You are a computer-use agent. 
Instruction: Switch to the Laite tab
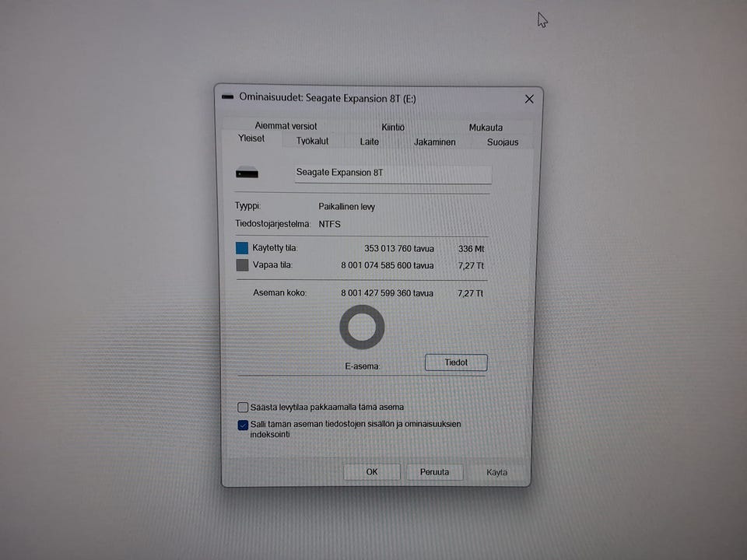[369, 142]
